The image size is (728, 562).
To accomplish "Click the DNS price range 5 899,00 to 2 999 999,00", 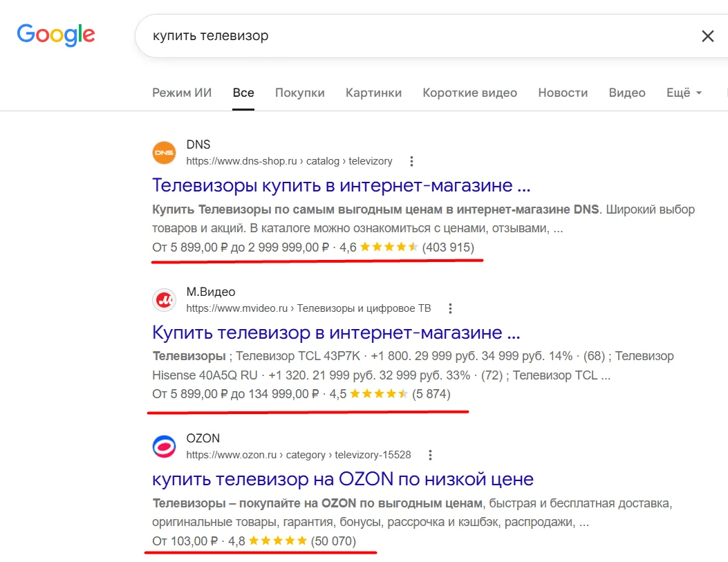I will click(x=241, y=247).
